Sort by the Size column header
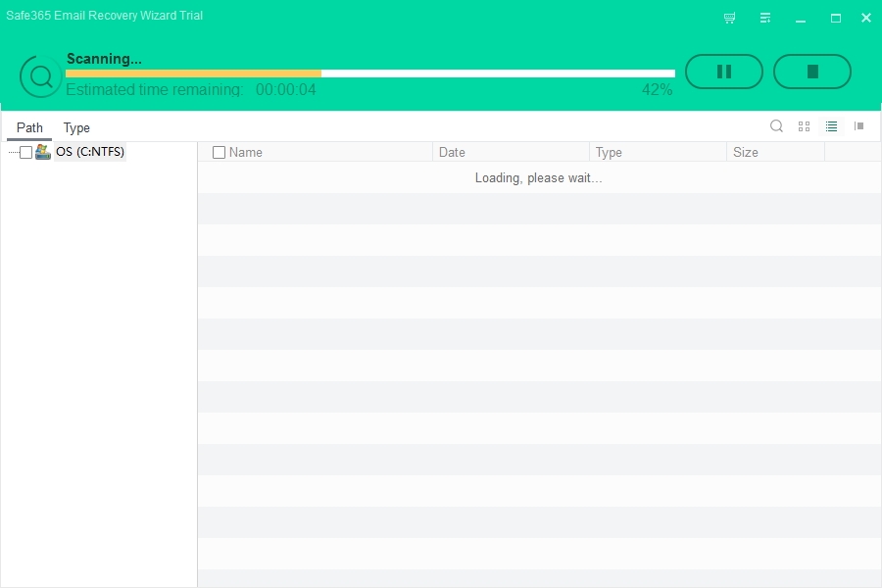This screenshot has height=588, width=882. (x=776, y=153)
